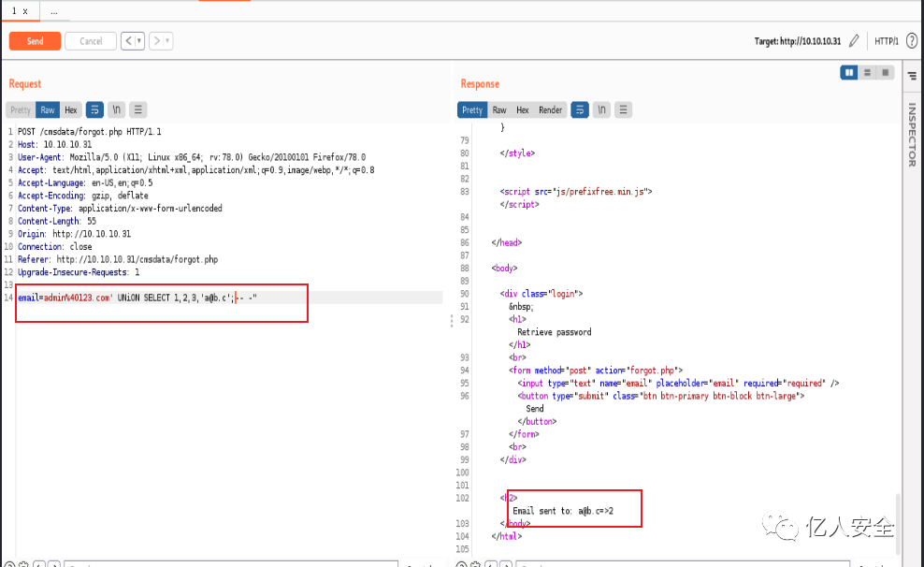Go to previous request in history
The height and width of the screenshot is (567, 924).
click(x=128, y=40)
